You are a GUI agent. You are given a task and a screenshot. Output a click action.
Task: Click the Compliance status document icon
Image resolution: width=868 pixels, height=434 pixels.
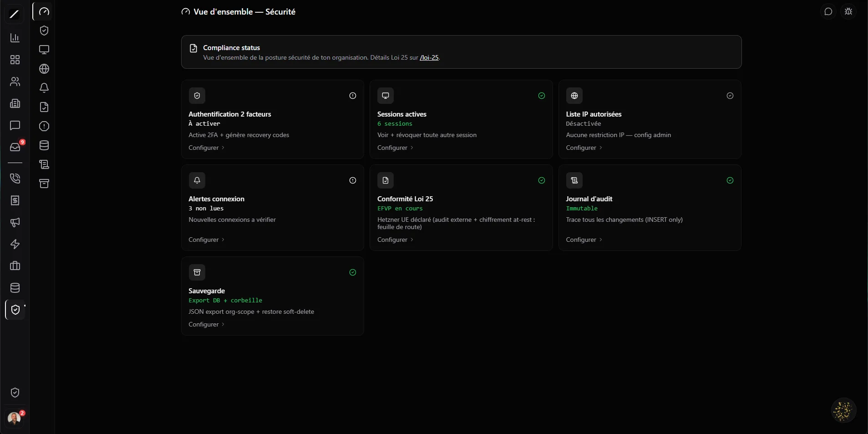(x=193, y=48)
